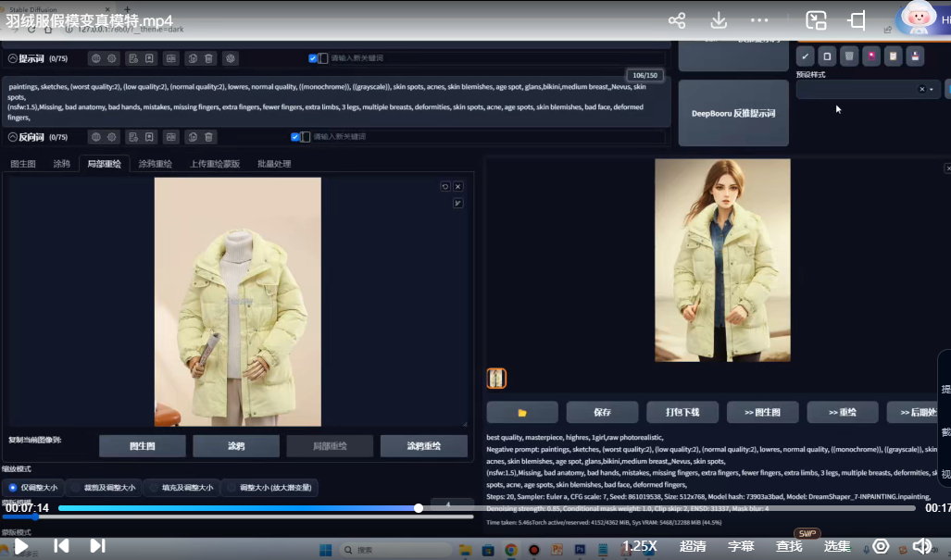951x560 pixels.
Task: Open the 上传重绘蒙版 tab
Action: pos(215,164)
